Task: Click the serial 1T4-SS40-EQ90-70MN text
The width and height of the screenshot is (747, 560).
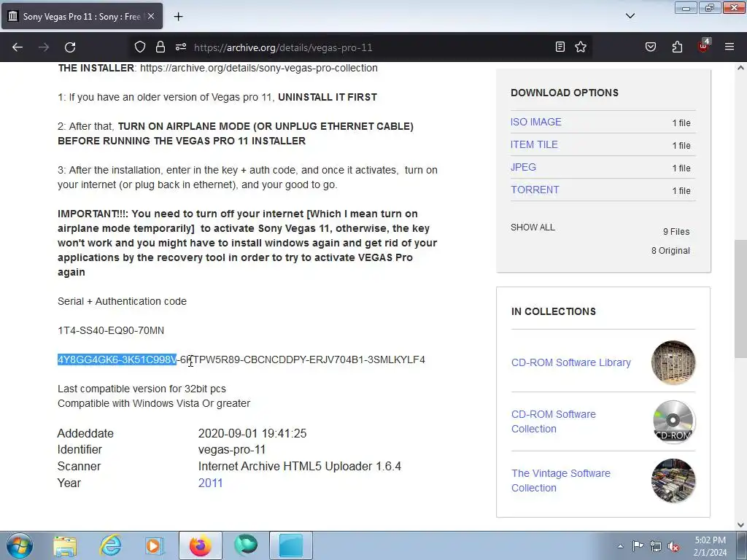Action: [111, 330]
